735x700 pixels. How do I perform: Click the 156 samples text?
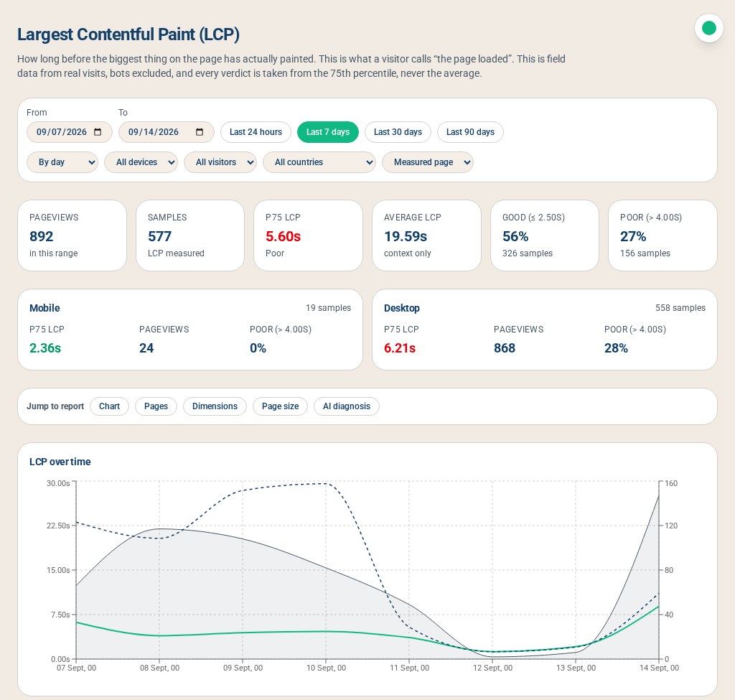645,253
